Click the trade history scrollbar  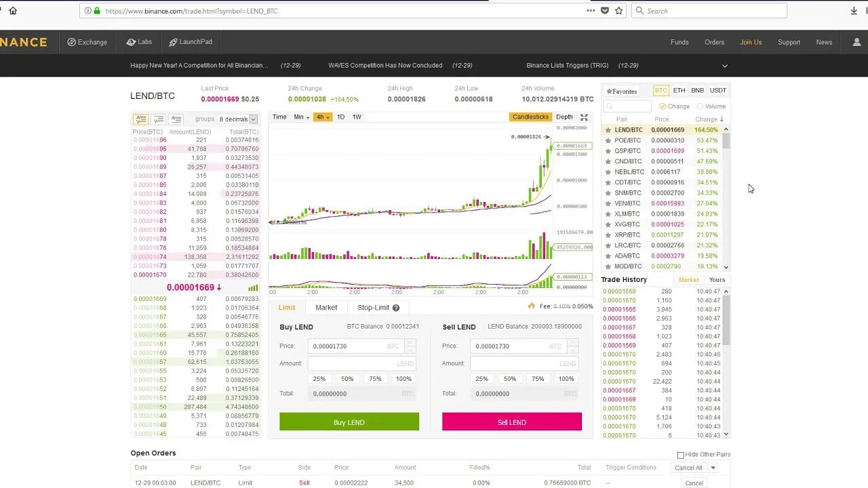coord(726,363)
